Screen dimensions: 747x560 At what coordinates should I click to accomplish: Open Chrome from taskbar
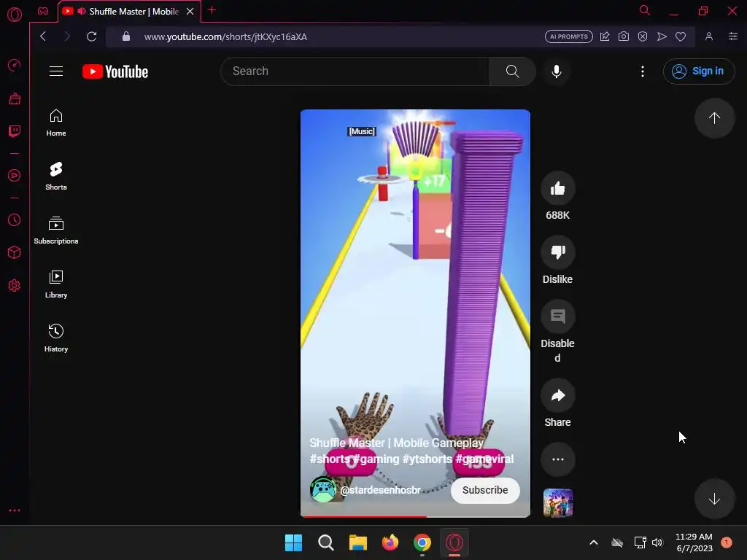click(422, 542)
